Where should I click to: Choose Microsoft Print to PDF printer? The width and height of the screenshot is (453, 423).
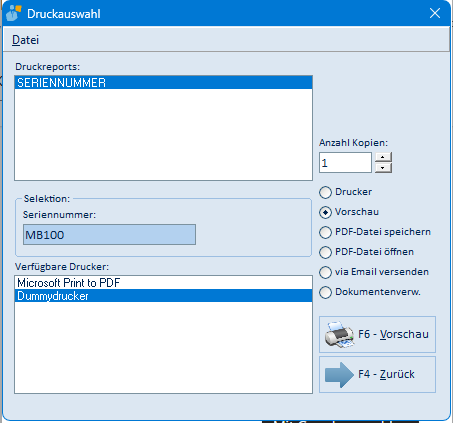163,283
